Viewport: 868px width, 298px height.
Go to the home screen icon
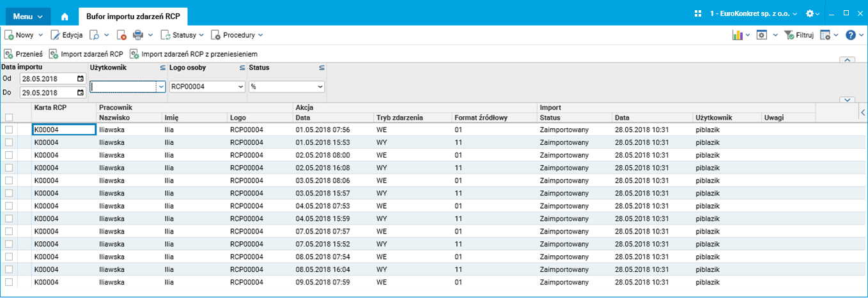click(65, 16)
